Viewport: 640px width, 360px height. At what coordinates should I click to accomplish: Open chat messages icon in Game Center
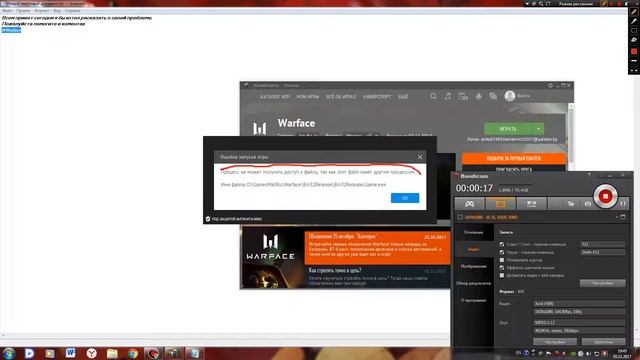[x=493, y=96]
